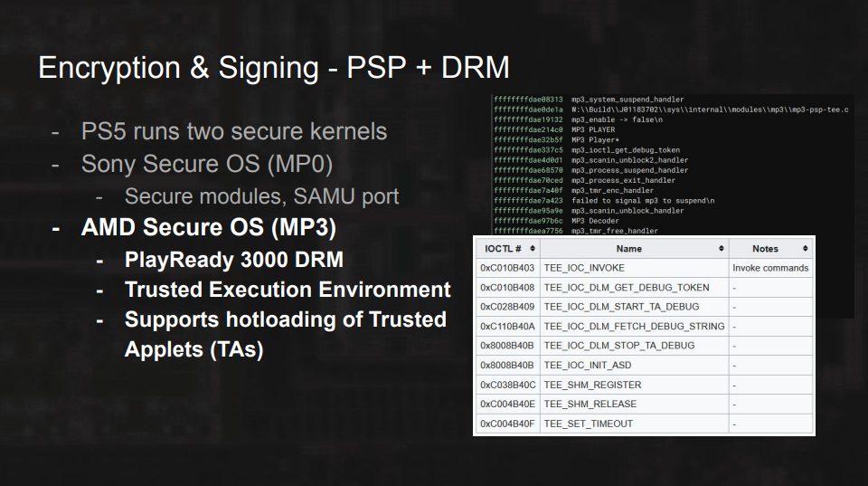Click the Notes column header
The height and width of the screenshot is (486, 868).
(770, 249)
